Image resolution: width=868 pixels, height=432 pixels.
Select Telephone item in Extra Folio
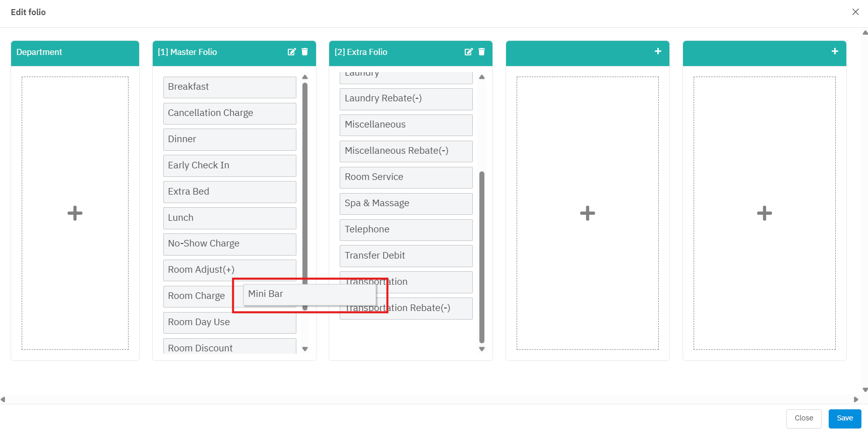click(x=406, y=230)
